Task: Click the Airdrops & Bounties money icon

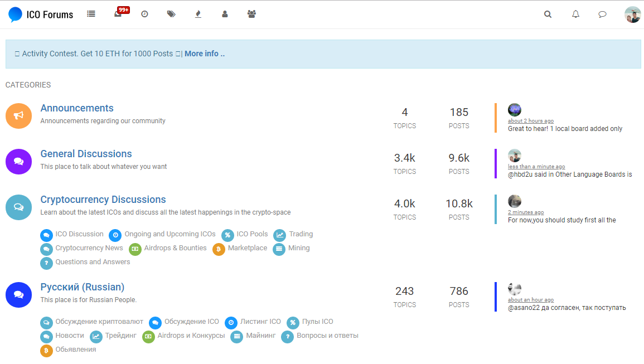Action: click(135, 249)
